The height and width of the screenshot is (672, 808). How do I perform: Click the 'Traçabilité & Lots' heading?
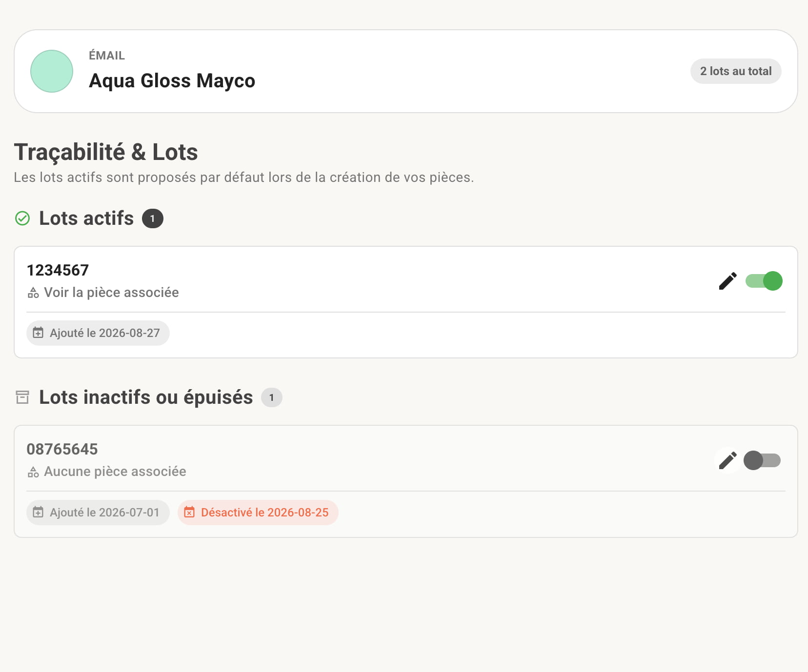point(106,152)
